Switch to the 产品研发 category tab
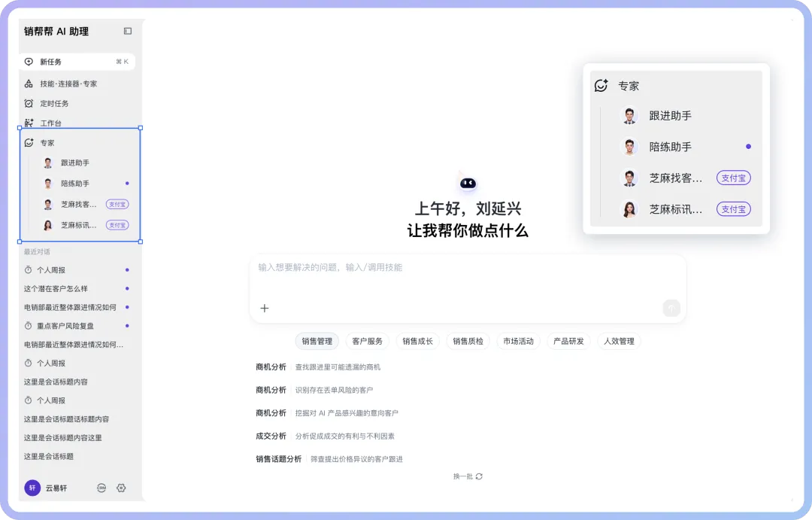Viewport: 812px width, 520px height. click(x=568, y=341)
